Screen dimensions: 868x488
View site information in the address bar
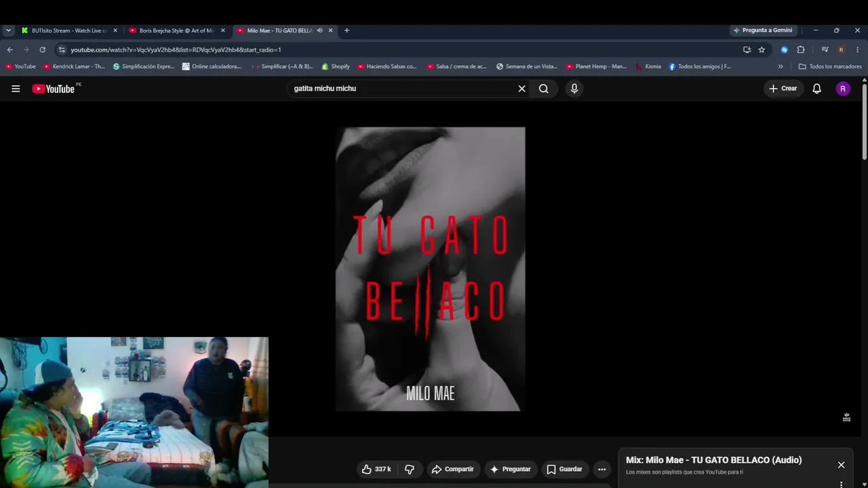[62, 49]
